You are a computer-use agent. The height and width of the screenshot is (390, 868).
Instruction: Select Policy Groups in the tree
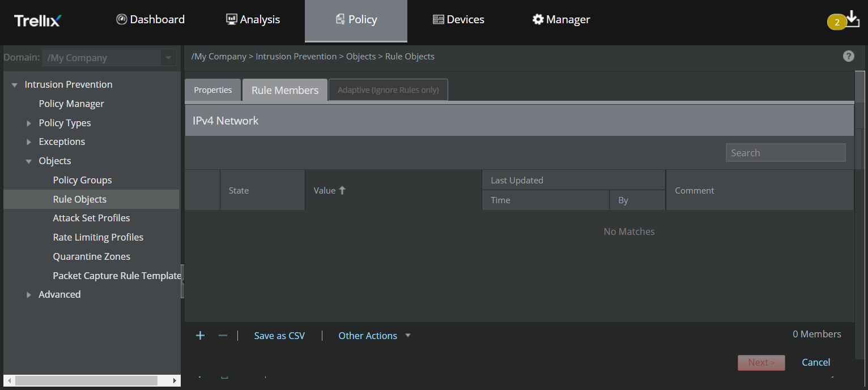coord(82,180)
